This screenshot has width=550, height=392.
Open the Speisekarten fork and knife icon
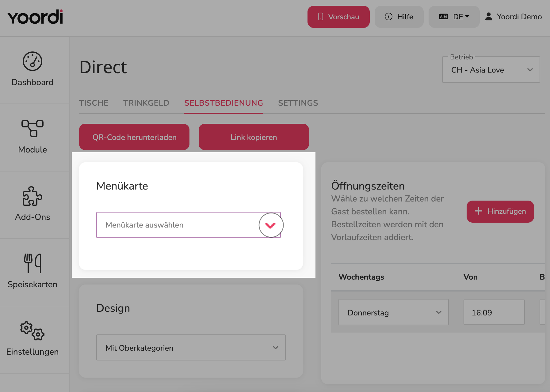point(32,263)
